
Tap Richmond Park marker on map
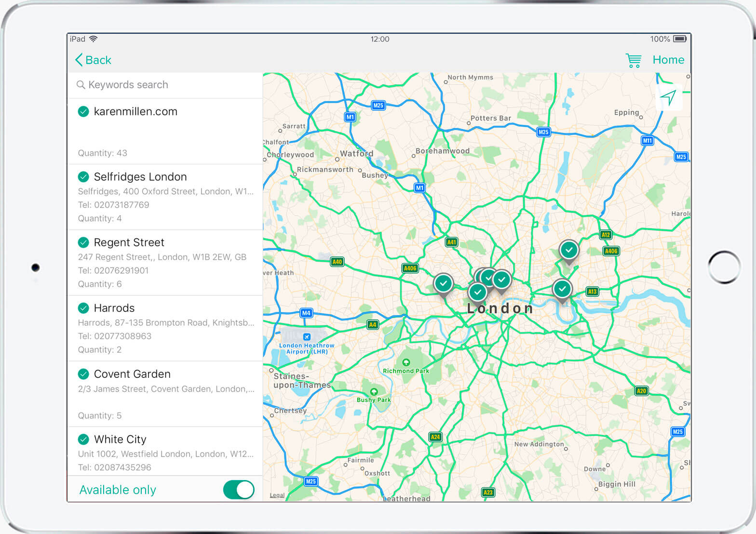tap(406, 362)
